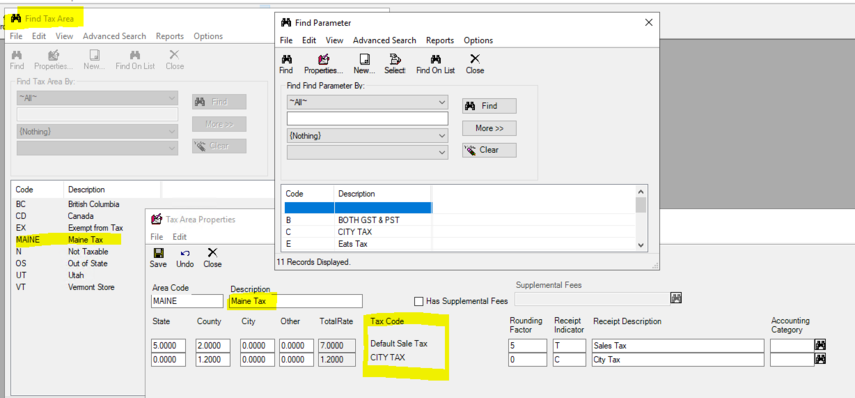Image resolution: width=855 pixels, height=398 pixels.
Task: Click the Find Parameter results scrollbar
Action: pos(641,218)
